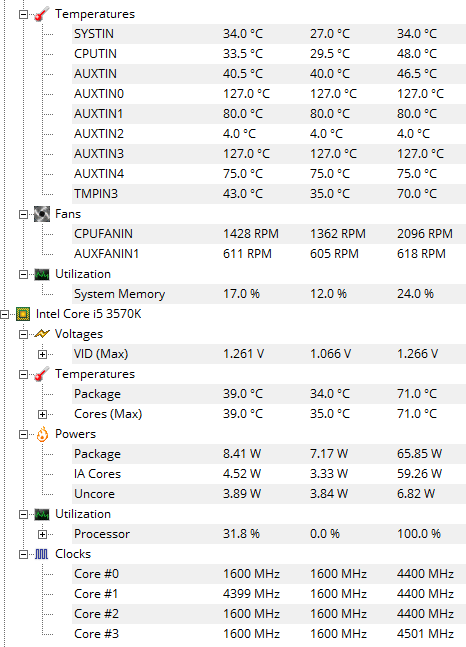This screenshot has width=466, height=647.
Task: Select the AUXTIN sensor label
Action: 95,74
